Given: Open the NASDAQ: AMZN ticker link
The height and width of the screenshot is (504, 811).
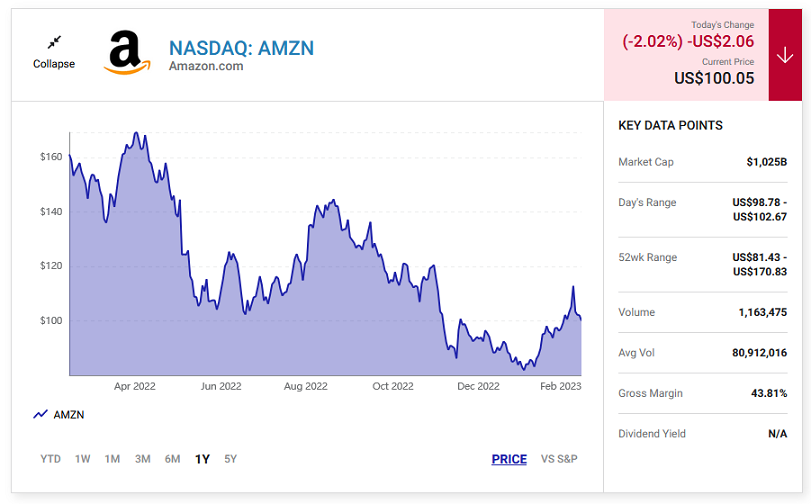Looking at the screenshot, I should click(x=241, y=48).
